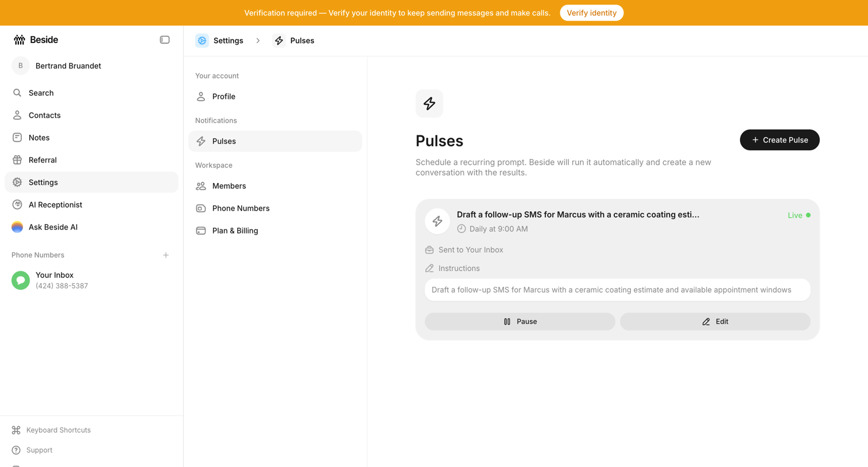The height and width of the screenshot is (467, 868).
Task: Open Keyboard Shortcuts link
Action: coord(59,430)
